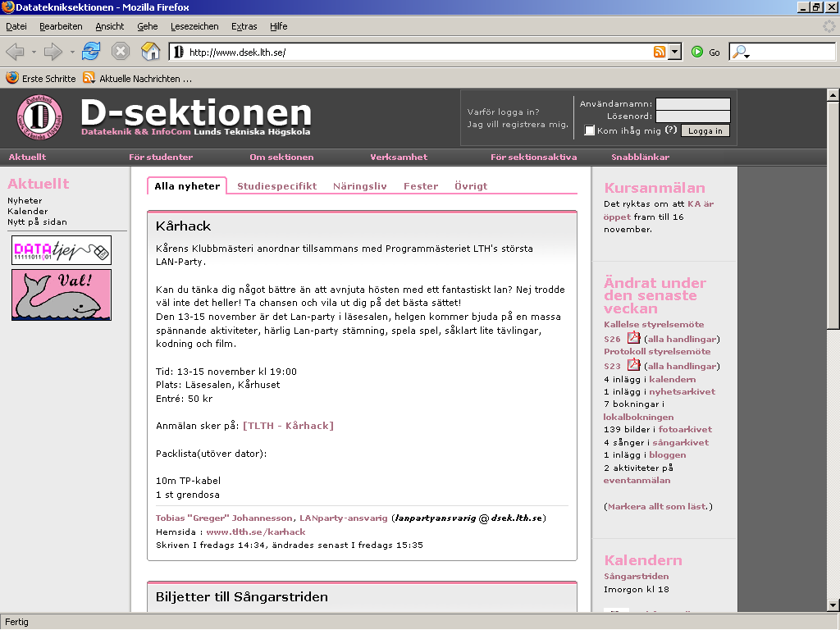Click the Logga in button

point(705,130)
